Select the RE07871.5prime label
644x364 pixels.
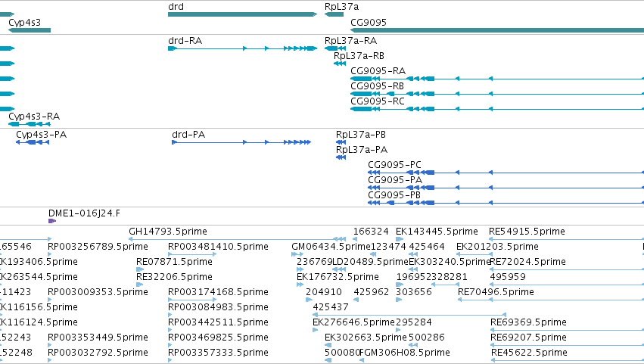tap(174, 262)
